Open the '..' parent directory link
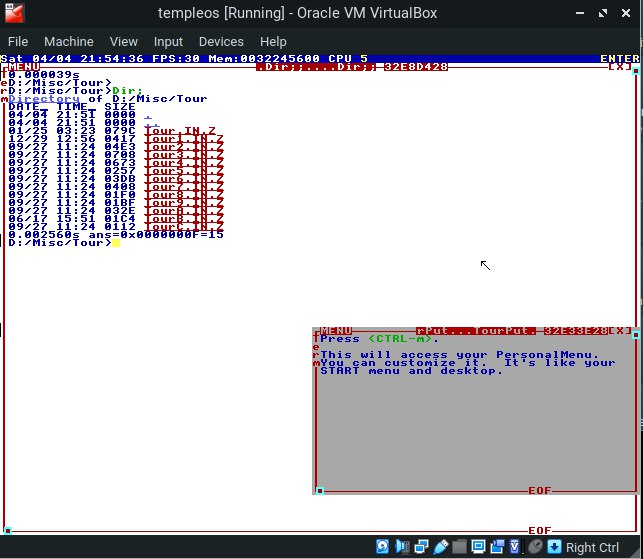The width and height of the screenshot is (643, 559). 152,123
